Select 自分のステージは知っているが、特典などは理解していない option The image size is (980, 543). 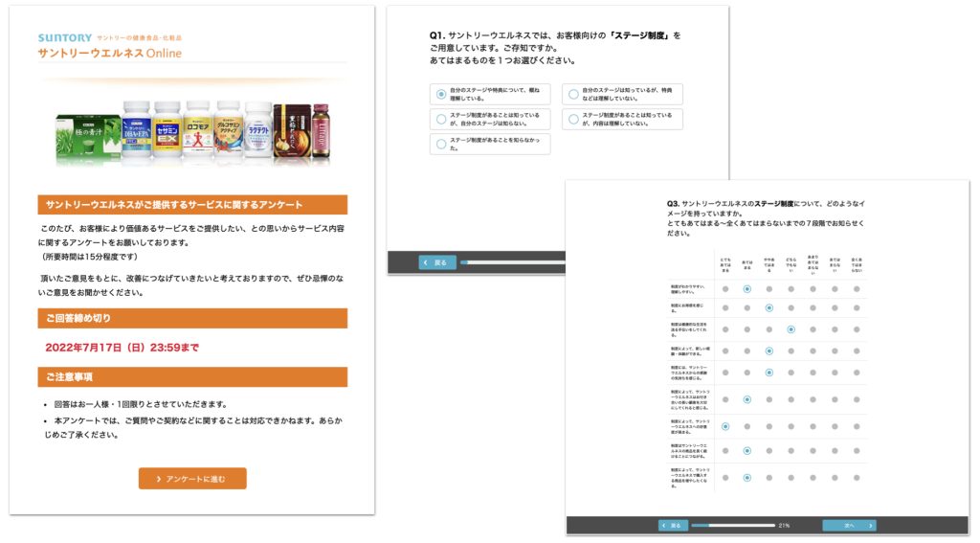pyautogui.click(x=573, y=94)
